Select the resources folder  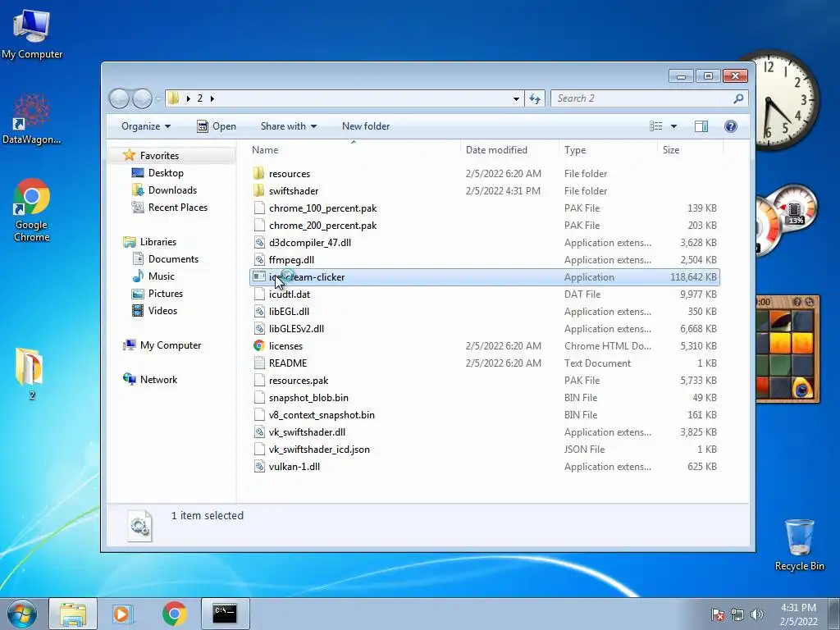click(x=485, y=174)
